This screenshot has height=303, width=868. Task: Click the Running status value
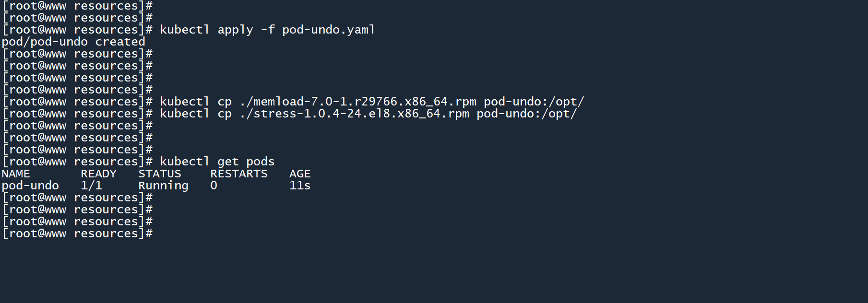tap(163, 186)
